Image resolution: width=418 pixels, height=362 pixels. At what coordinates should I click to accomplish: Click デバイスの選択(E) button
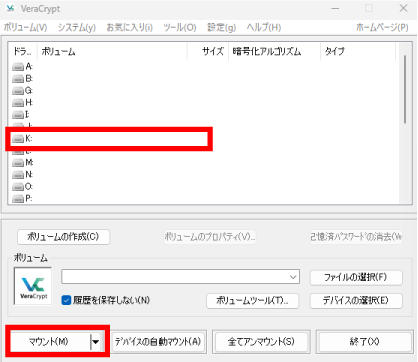point(356,301)
